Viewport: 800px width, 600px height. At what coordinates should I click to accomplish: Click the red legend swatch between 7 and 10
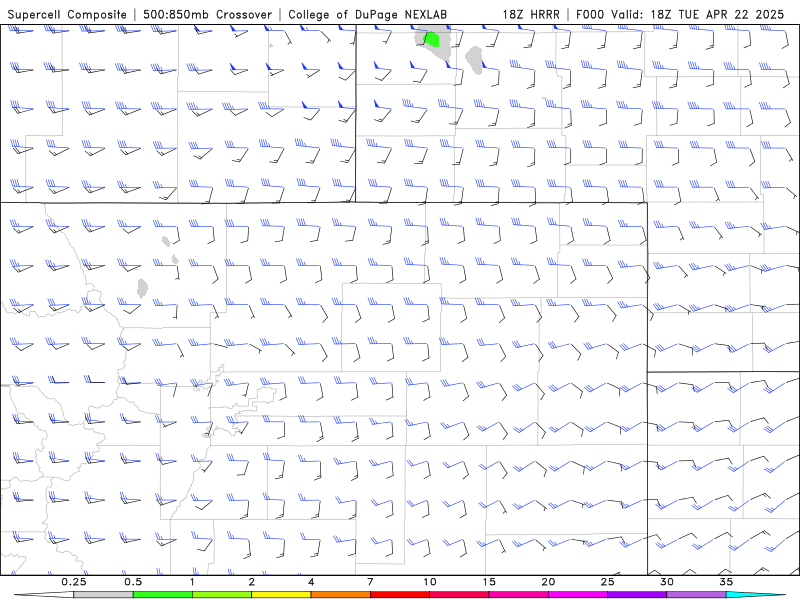tap(399, 595)
